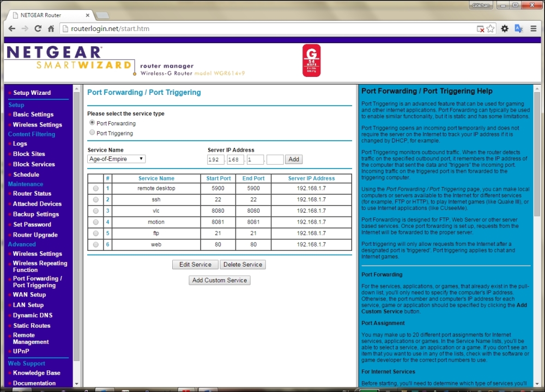Select the ftp service radio button
545x392 pixels.
95,233
